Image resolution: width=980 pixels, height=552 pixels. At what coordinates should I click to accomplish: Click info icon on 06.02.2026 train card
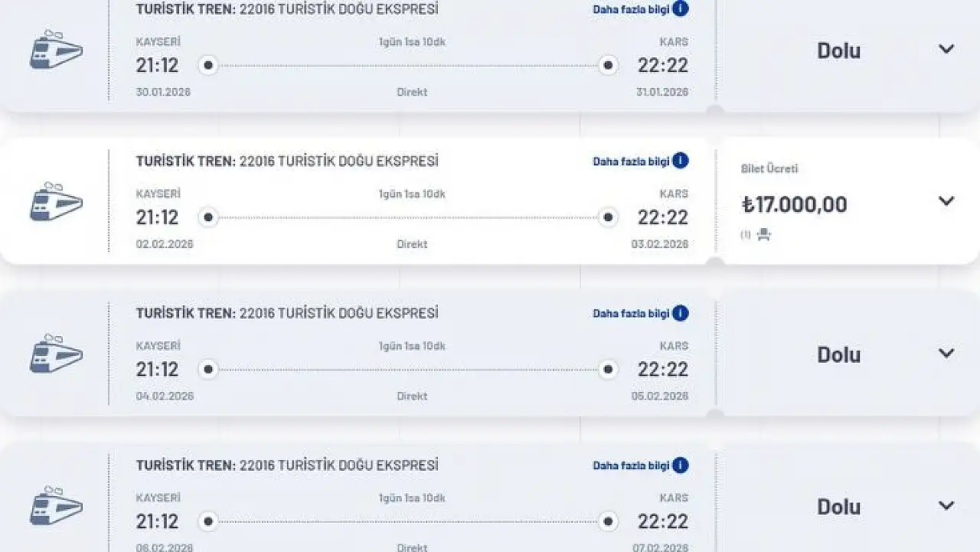pos(680,465)
